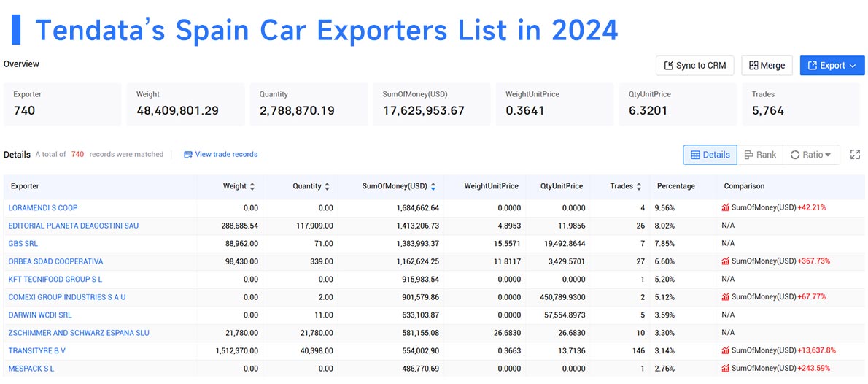Sort by Quantity column sort arrows
868x384 pixels.
[328, 187]
